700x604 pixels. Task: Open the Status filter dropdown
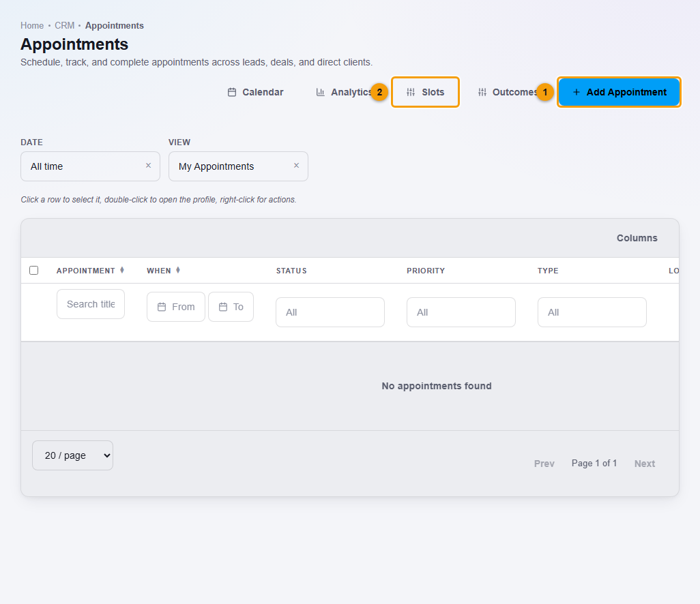[330, 312]
